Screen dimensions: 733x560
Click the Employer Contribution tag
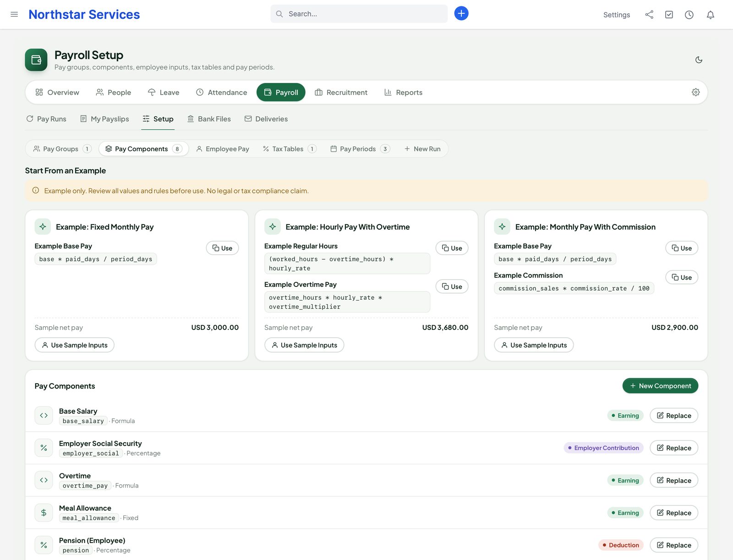[603, 448]
